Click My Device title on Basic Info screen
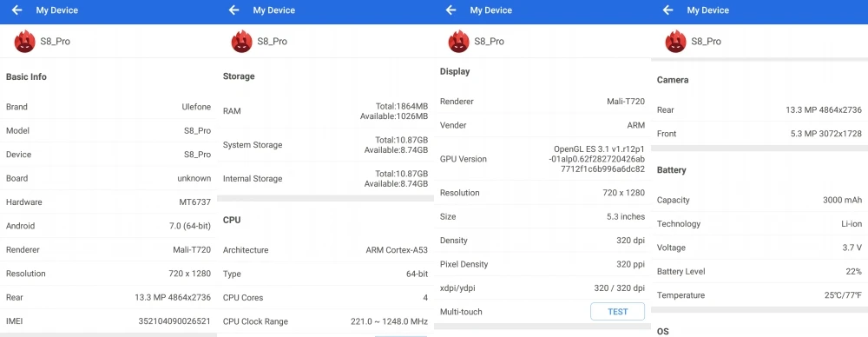This screenshot has height=337, width=868. tap(57, 10)
